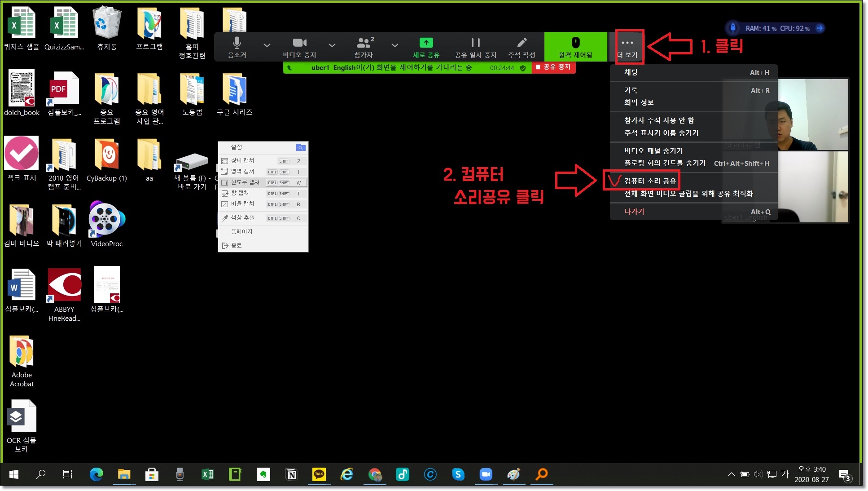Open Notion from the taskbar
868x491 pixels.
tap(291, 474)
